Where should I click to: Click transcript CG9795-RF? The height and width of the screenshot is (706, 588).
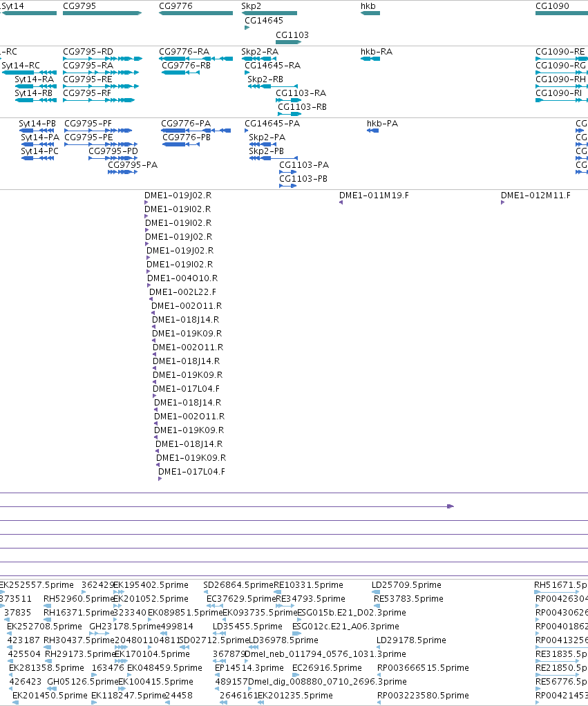(87, 93)
